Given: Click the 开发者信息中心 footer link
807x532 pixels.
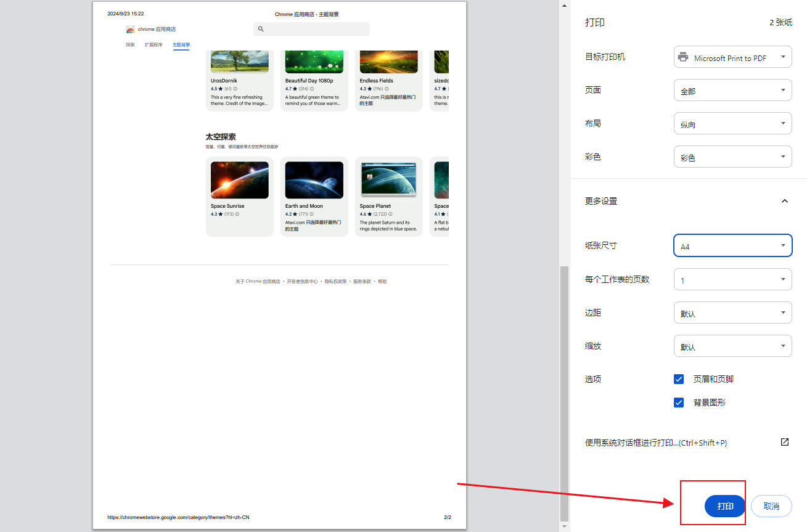Looking at the screenshot, I should point(303,282).
